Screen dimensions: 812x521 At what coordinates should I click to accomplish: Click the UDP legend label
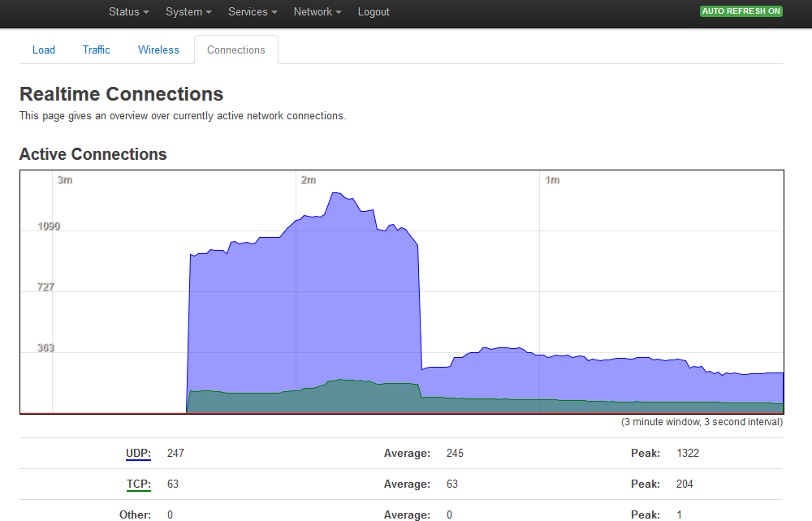(138, 453)
